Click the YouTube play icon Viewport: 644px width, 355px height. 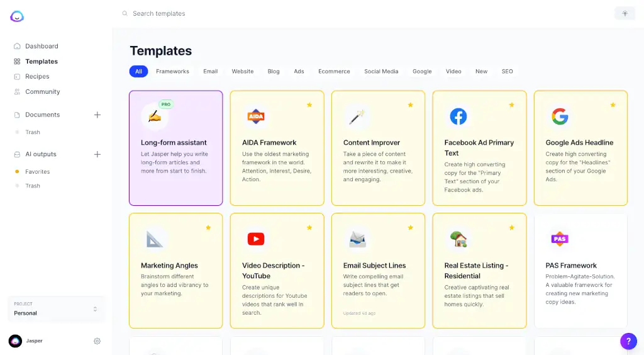tap(255, 239)
